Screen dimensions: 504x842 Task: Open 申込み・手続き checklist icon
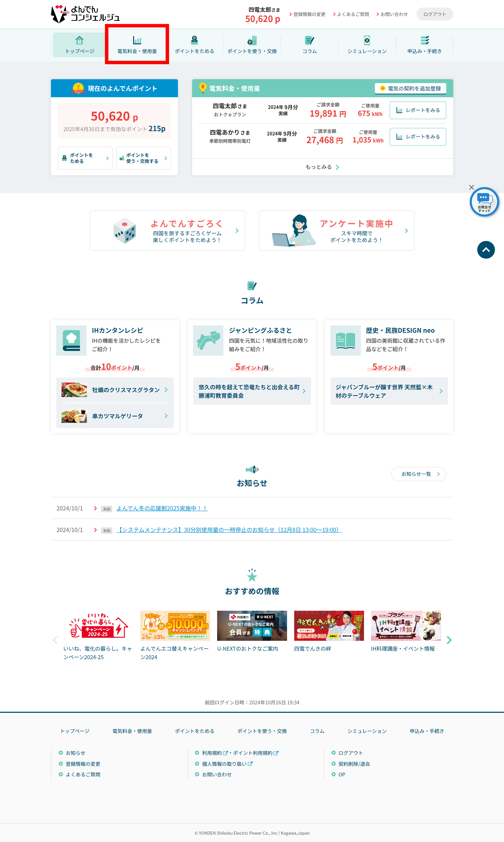click(424, 40)
